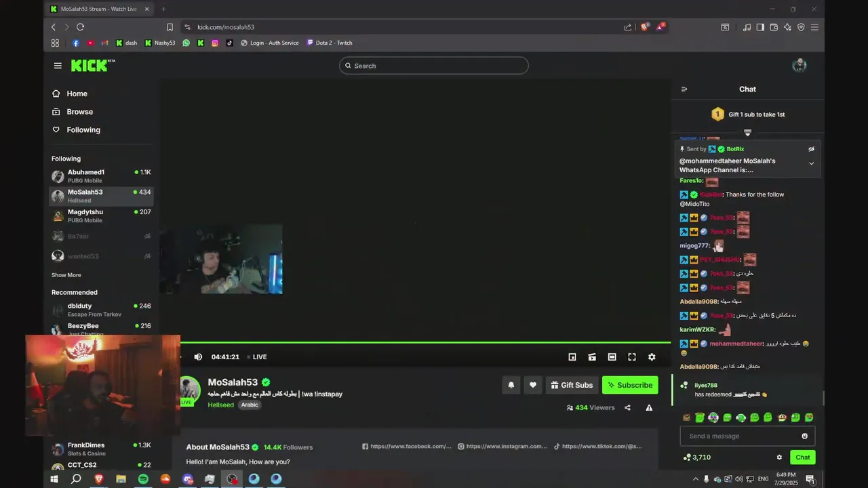This screenshot has height=488, width=868.
Task: Click the first emote in quick emote row
Action: pos(686,418)
